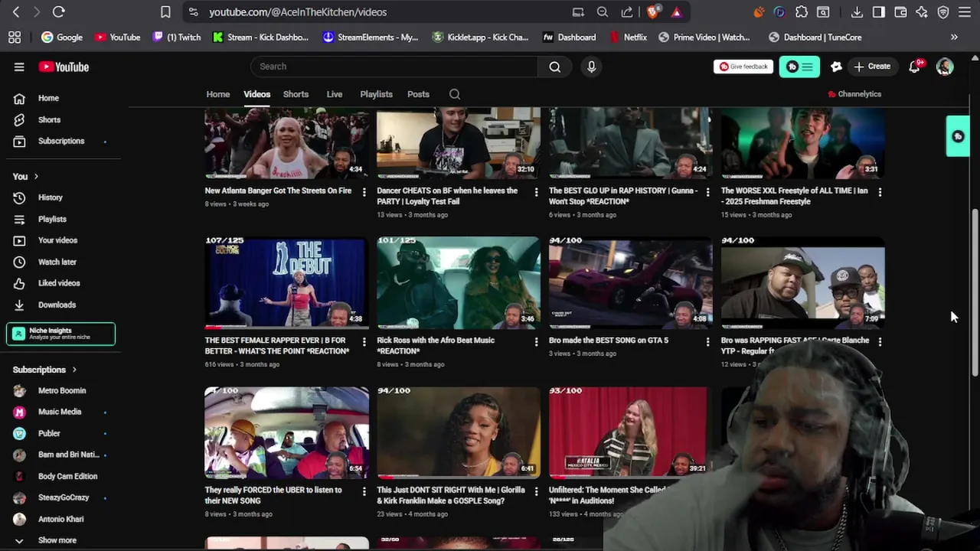Screen dimensions: 980x551
Task: Open options for New Atlanta Banger video
Action: tap(364, 191)
